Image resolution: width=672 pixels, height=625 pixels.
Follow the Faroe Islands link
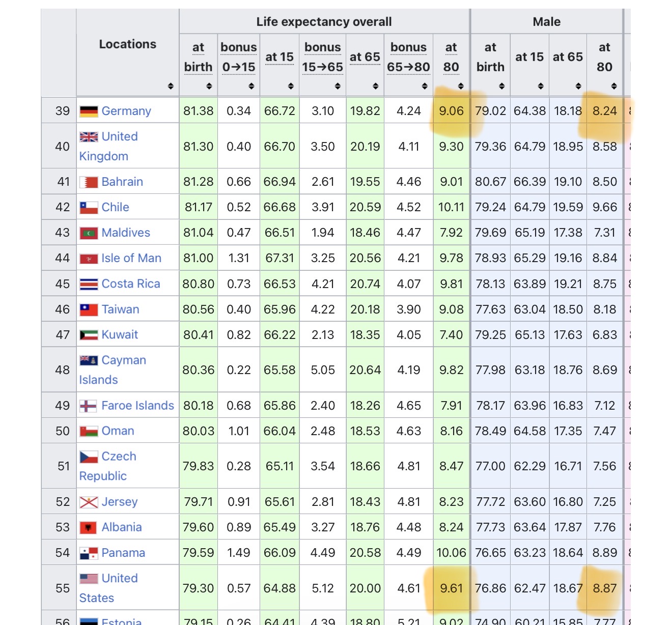(138, 406)
